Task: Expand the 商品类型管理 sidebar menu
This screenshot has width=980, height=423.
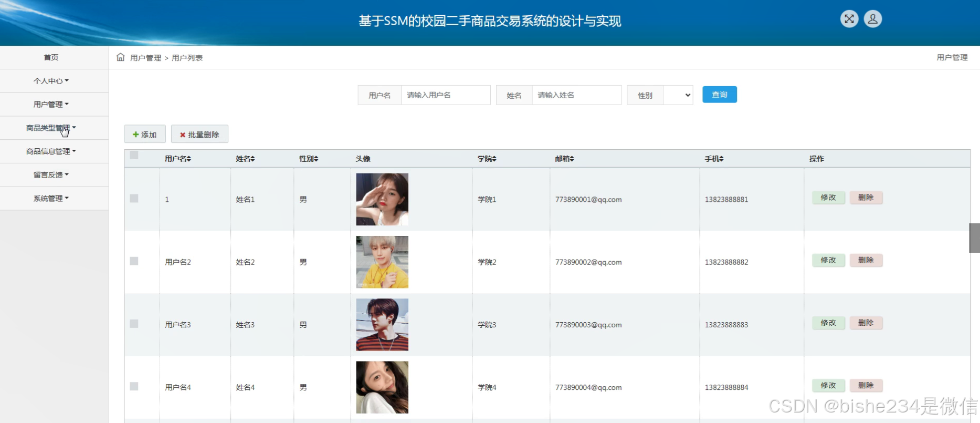Action: click(54, 128)
